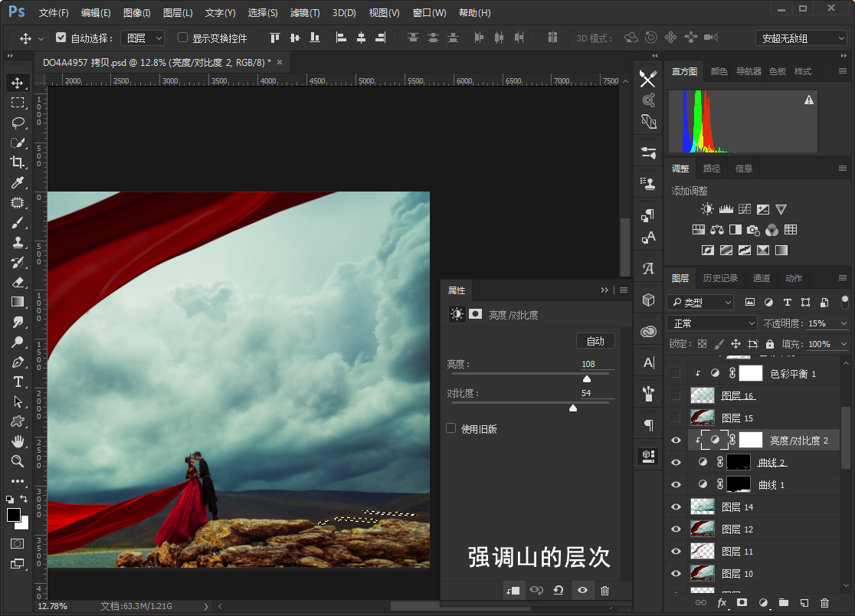Add a Color Balance adjustment icon

[716, 230]
